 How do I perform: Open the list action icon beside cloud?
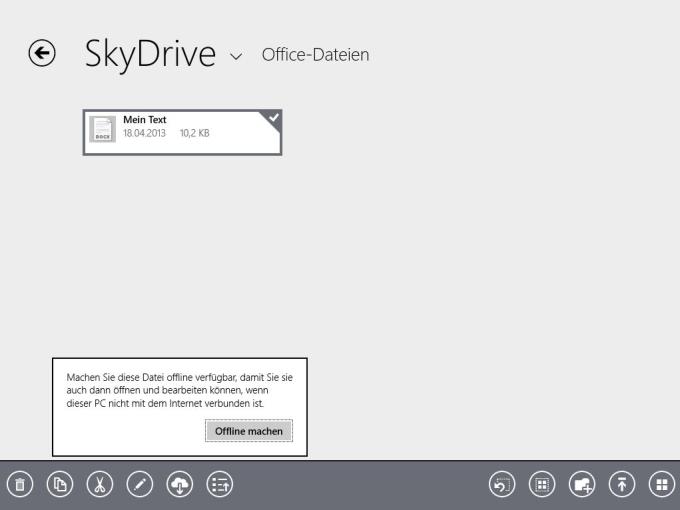click(x=220, y=484)
